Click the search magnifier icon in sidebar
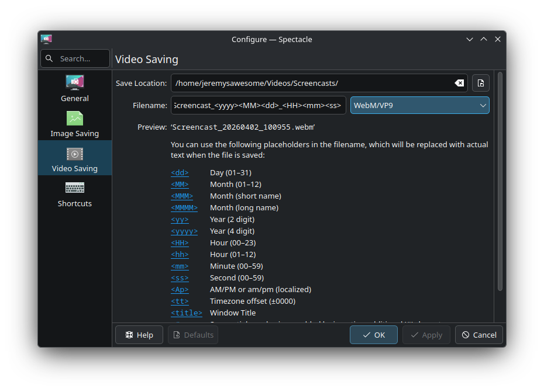Screen dimensions: 544x392 tap(49, 58)
